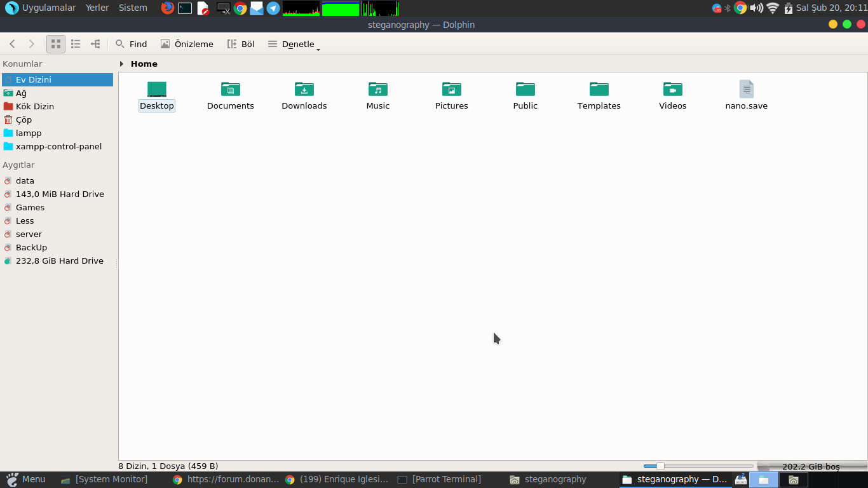This screenshot has width=868, height=488.
Task: Select 232,8 GiB Hard Drive device
Action: pos(57,261)
